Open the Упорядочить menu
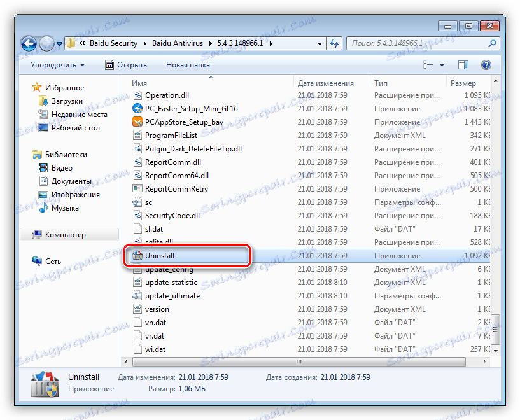The width and height of the screenshot is (520, 420). point(57,65)
